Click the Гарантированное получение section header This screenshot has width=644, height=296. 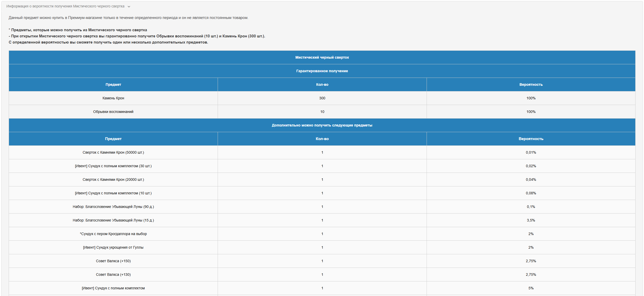(x=322, y=71)
